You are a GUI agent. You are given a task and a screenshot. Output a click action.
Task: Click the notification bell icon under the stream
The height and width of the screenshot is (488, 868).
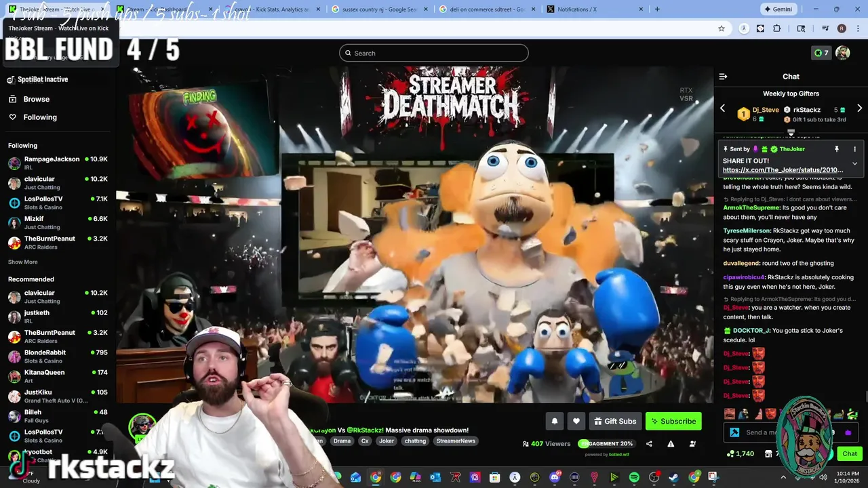click(x=554, y=422)
